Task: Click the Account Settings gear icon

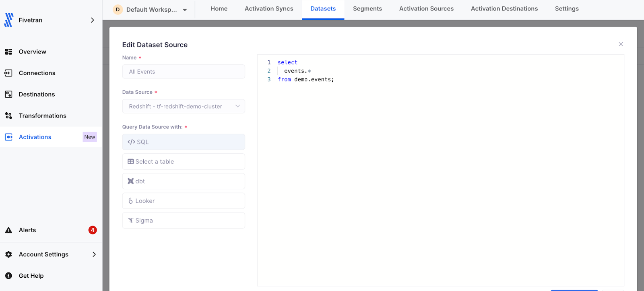Action: (8, 254)
